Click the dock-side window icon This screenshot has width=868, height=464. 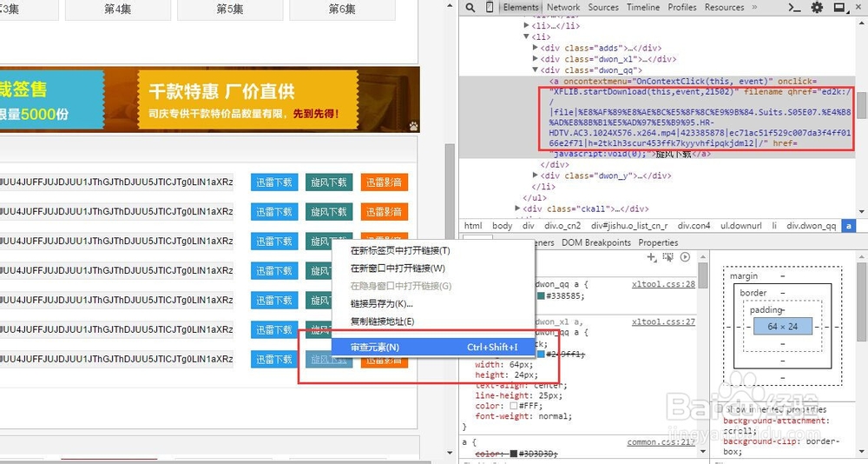(x=839, y=8)
